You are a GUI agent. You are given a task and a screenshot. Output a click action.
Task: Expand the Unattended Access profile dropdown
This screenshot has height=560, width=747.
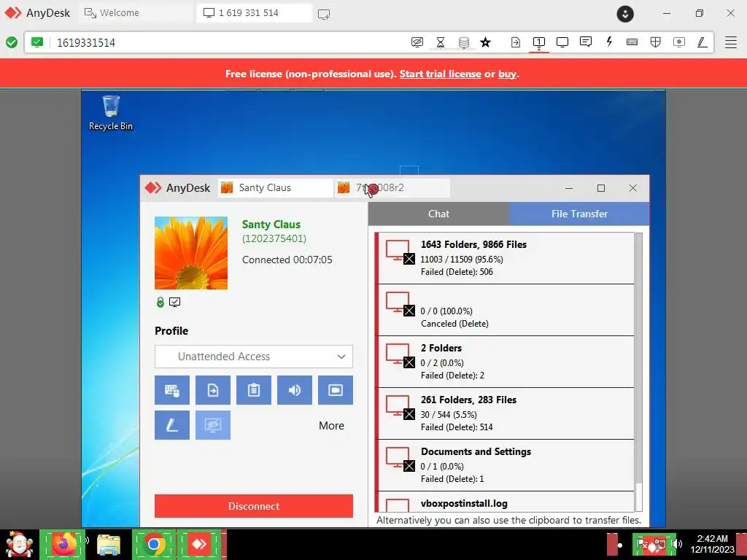tap(254, 357)
